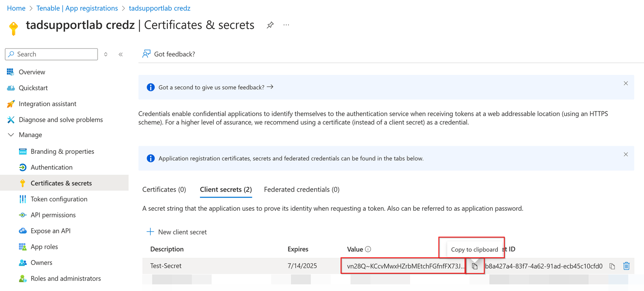Go to Home breadcrumb

coord(16,8)
